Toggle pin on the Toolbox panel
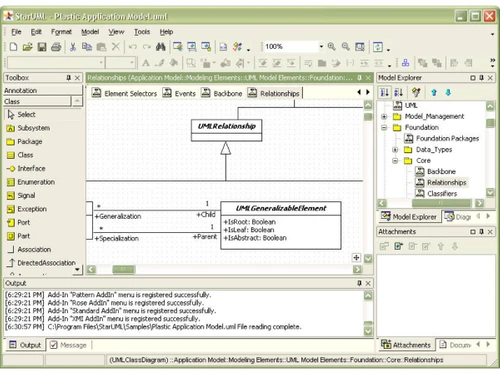The height and width of the screenshot is (375, 500). click(69, 78)
